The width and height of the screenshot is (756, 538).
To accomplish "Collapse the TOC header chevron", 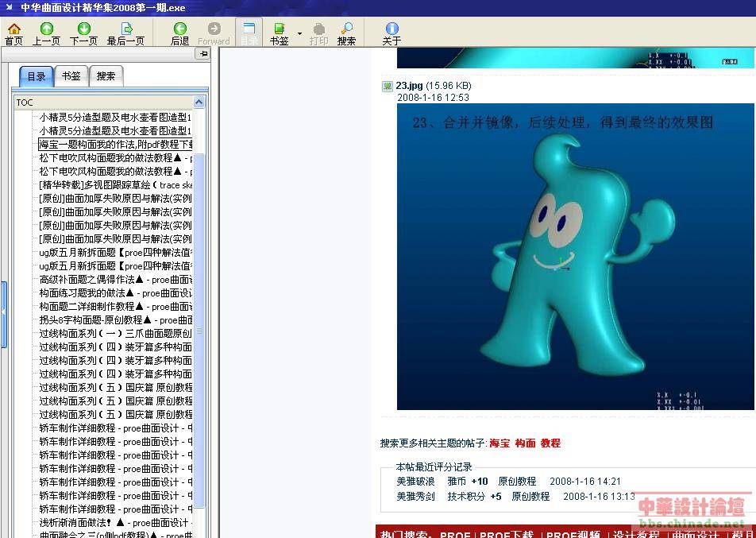I will click(199, 102).
